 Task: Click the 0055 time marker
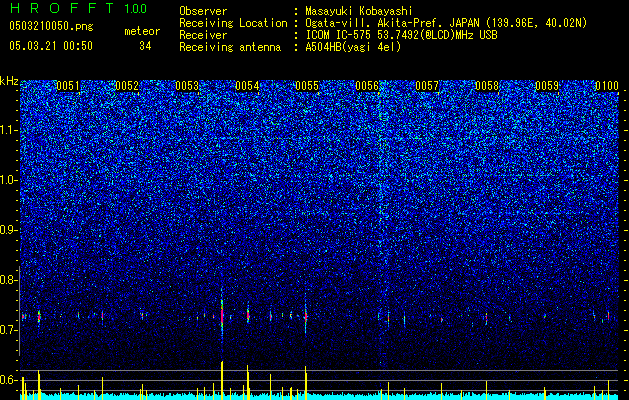click(307, 86)
